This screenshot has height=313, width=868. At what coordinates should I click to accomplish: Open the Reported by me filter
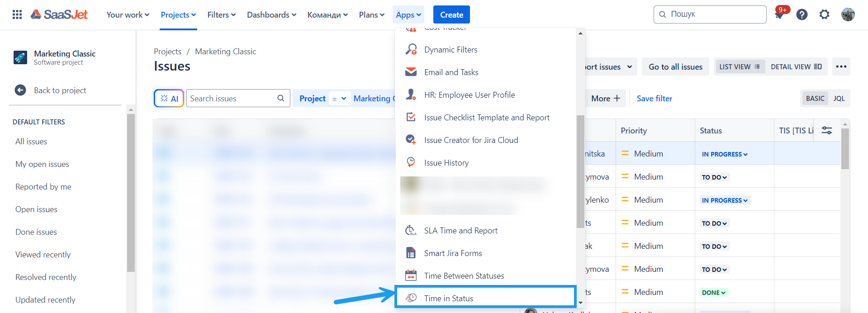(x=43, y=186)
